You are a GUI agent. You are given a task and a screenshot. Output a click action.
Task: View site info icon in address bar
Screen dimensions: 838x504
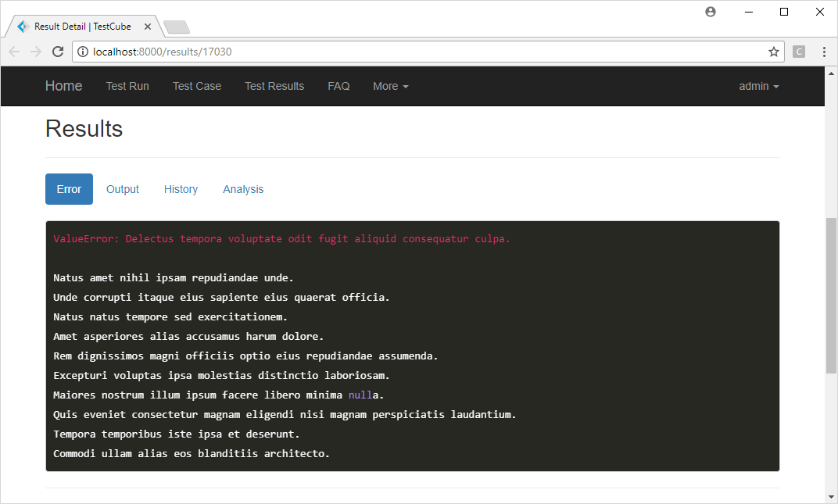[x=83, y=52]
